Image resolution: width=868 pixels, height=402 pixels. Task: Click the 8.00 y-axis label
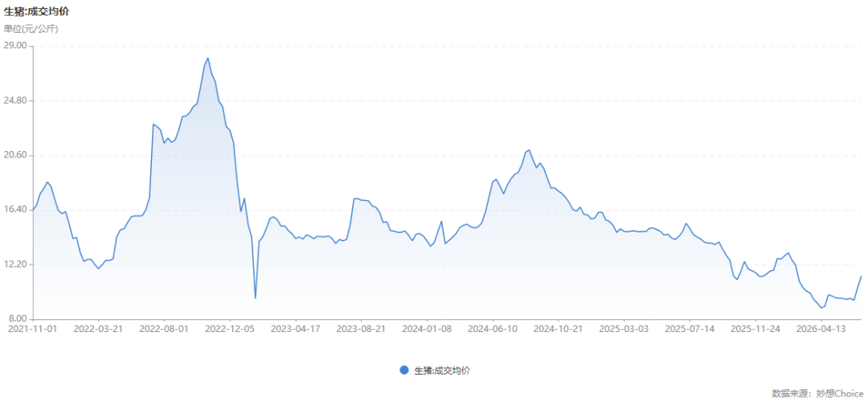point(18,319)
